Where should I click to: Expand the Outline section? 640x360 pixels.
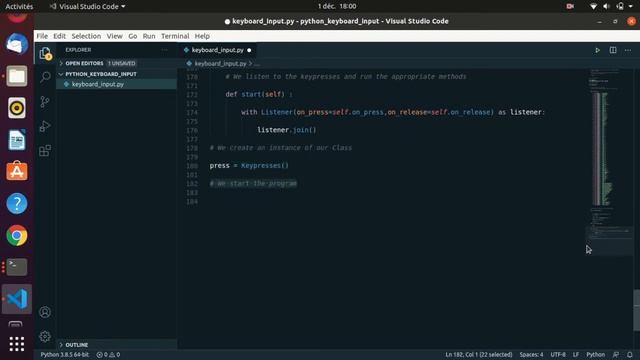pyautogui.click(x=77, y=345)
